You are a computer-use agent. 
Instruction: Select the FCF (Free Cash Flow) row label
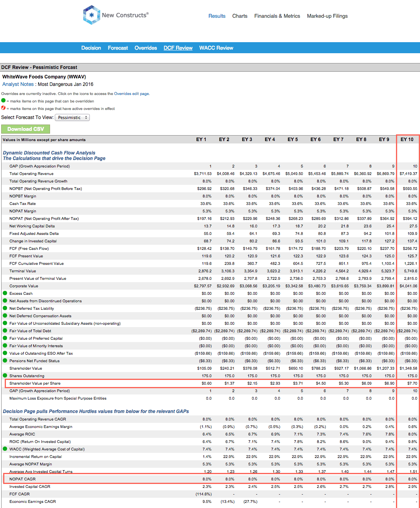29,249
